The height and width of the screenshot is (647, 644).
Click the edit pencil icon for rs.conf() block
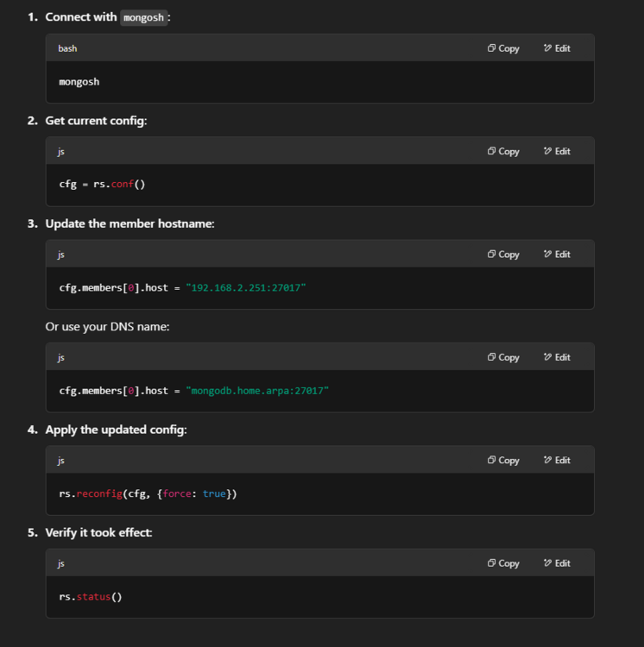tap(547, 151)
